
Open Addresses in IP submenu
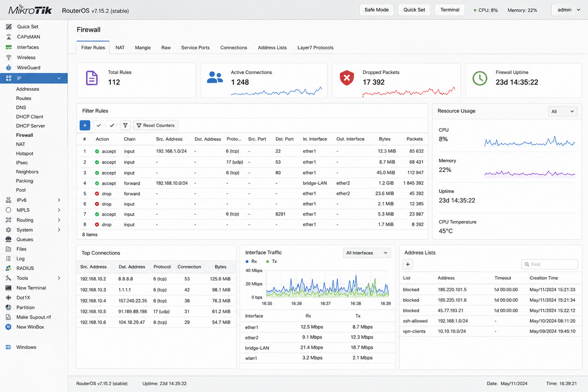(28, 89)
